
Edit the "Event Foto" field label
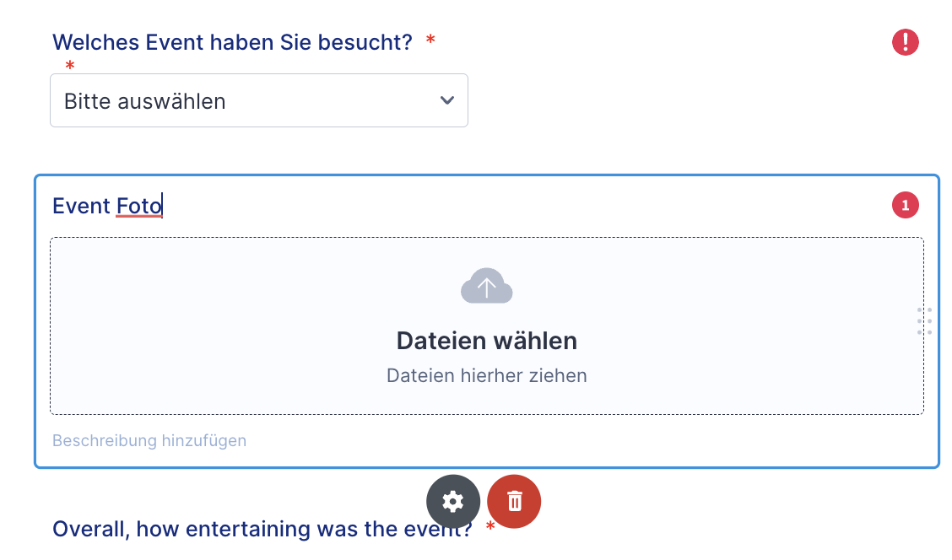point(107,206)
